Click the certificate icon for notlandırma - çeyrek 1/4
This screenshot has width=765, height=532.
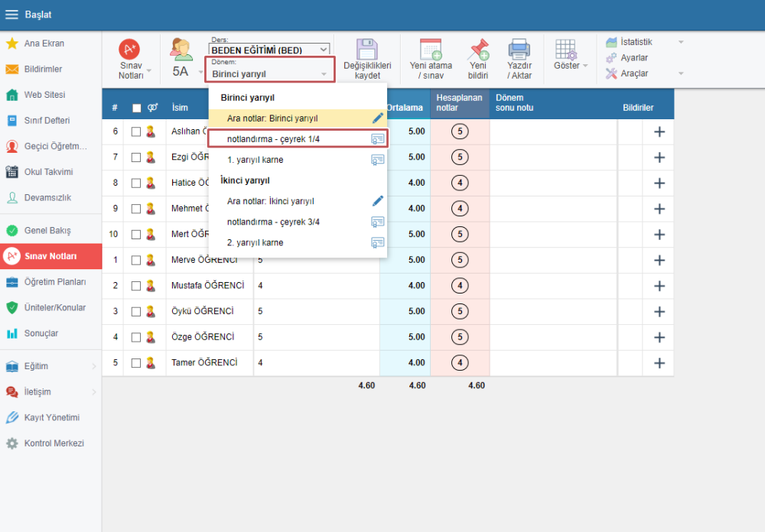point(378,139)
